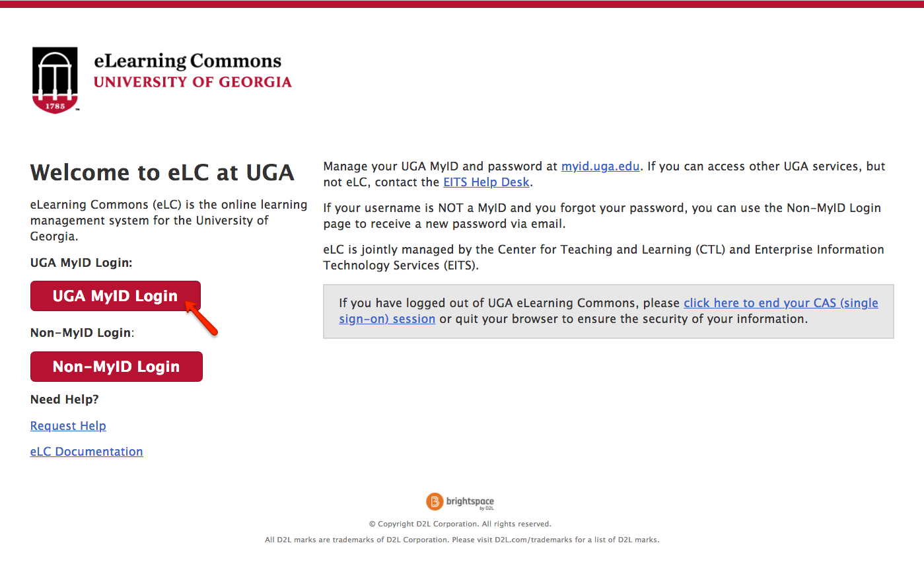Click the UGA arch shield logo

coord(55,80)
